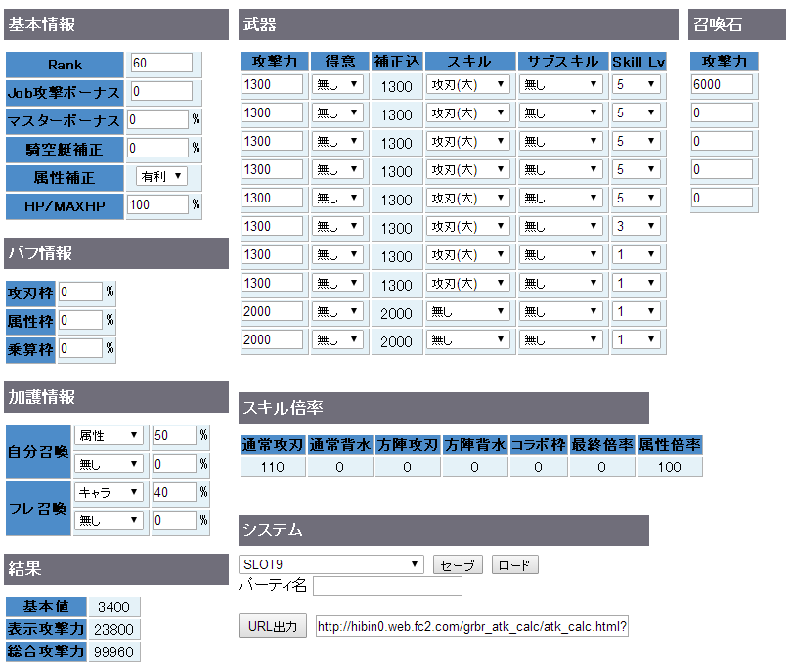792x672 pixels.
Task: Open first weapon Skill Lv dropdown
Action: pos(637,84)
